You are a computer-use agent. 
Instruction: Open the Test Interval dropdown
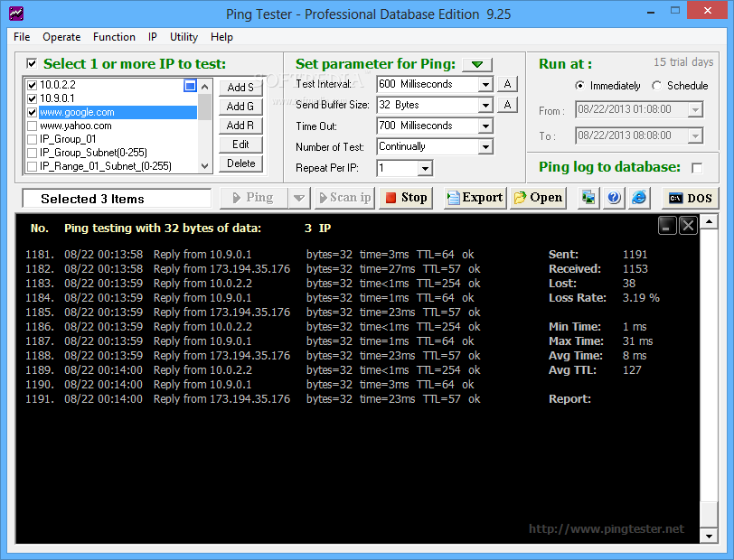[x=485, y=85]
